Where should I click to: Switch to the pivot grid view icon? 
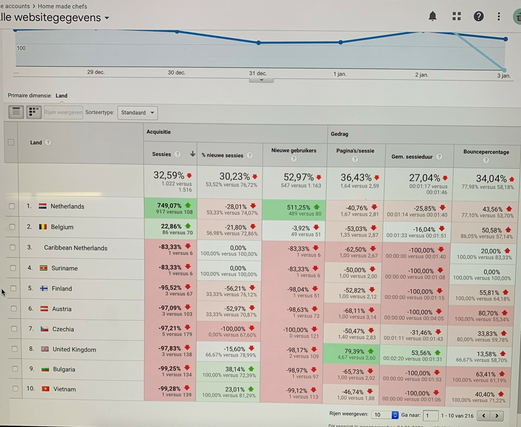pos(33,112)
